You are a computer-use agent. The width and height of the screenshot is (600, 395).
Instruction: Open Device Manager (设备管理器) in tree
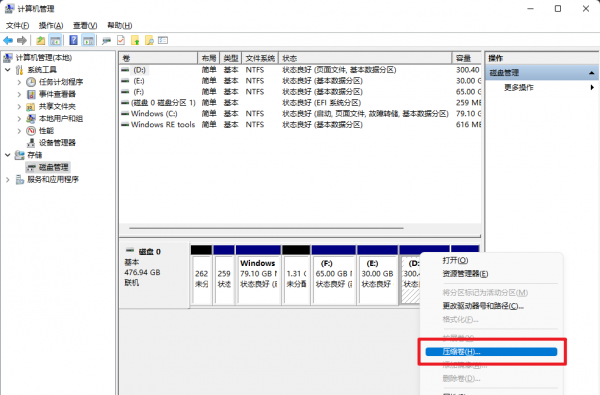(57, 143)
